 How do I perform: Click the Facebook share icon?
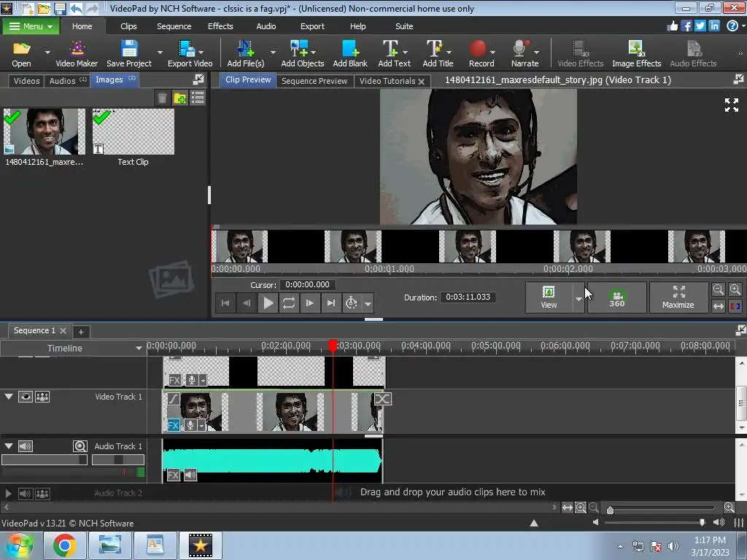pos(686,26)
